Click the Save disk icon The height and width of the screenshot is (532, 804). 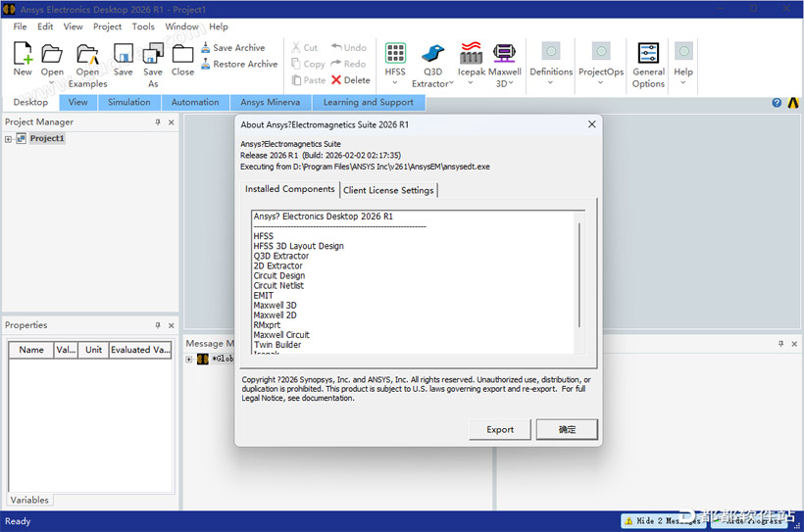point(124,53)
